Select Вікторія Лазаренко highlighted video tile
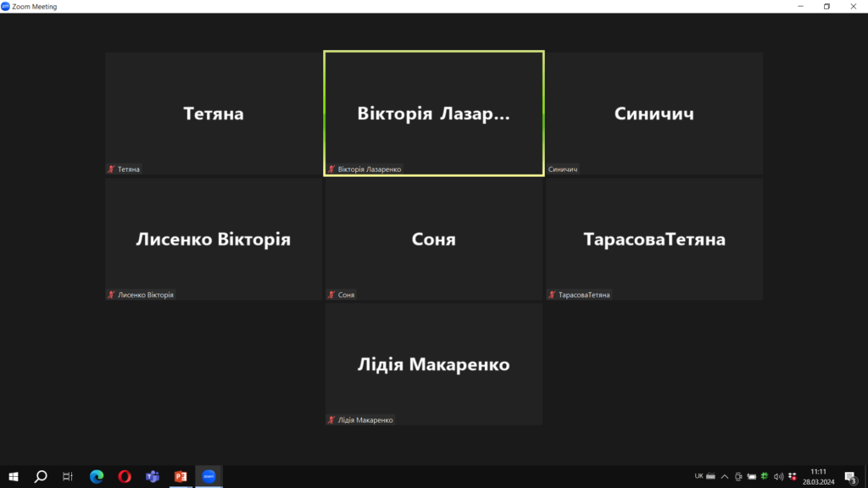This screenshot has width=868, height=488. tap(434, 114)
